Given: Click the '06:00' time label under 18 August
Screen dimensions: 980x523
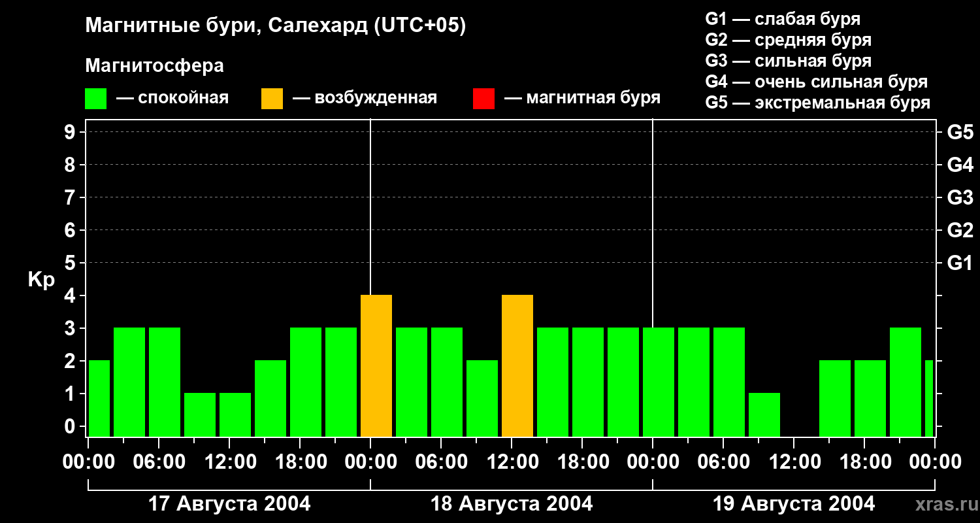Looking at the screenshot, I should click(441, 462).
